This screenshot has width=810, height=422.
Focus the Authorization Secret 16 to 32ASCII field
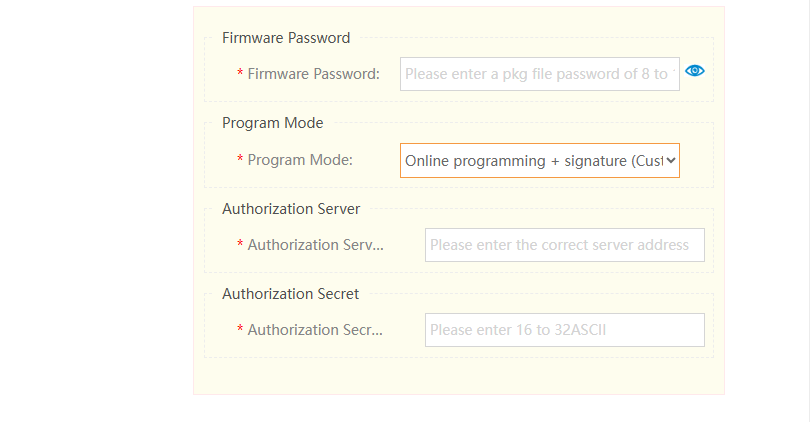(x=565, y=330)
